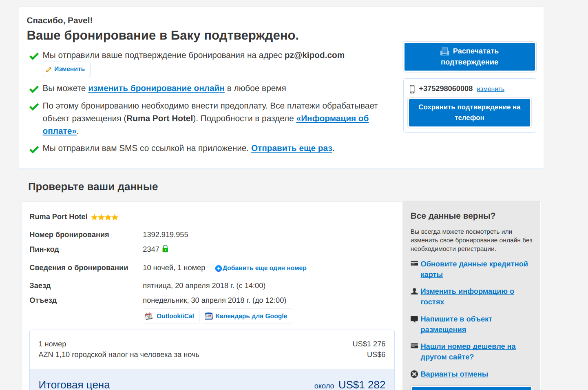Click room price US$1 276
The image size is (588, 390).
pyautogui.click(x=369, y=344)
